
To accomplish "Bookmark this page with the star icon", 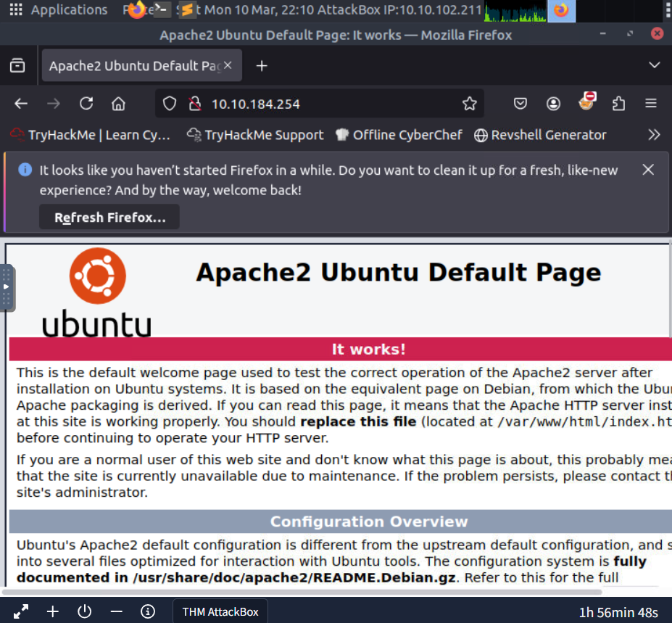I will coord(470,104).
